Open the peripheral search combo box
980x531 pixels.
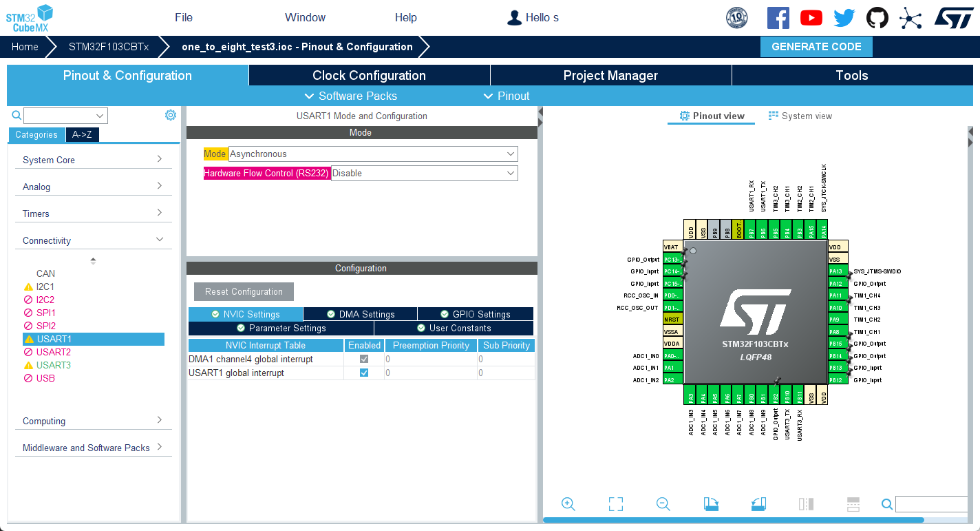point(65,116)
